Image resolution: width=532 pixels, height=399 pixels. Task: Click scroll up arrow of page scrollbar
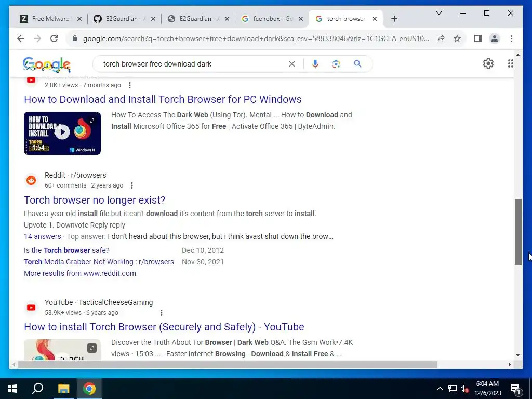518,54
